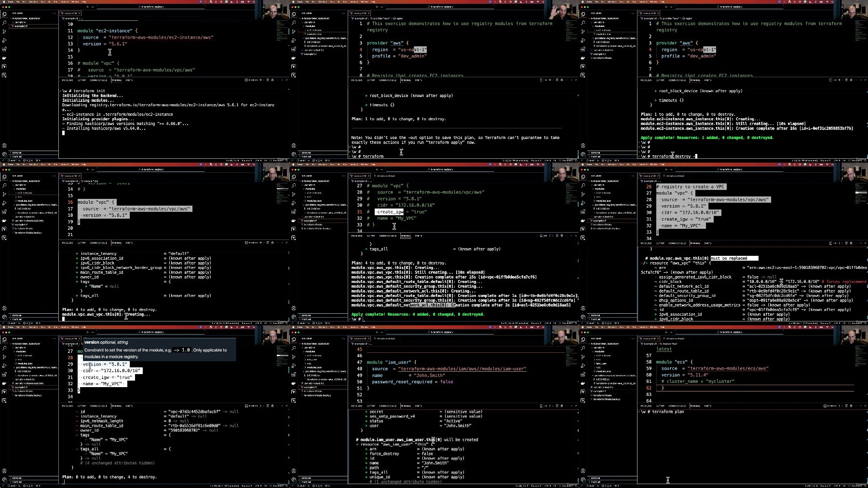Open Explorer more actions dots in 4 added frame
This screenshot has width=868, height=488.
pyautogui.click(x=343, y=176)
